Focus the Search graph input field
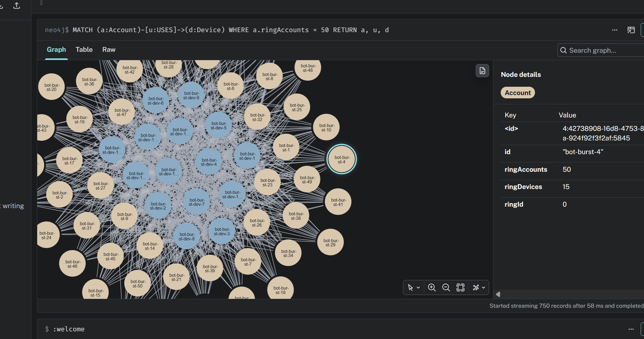This screenshot has height=339, width=644. click(x=601, y=50)
